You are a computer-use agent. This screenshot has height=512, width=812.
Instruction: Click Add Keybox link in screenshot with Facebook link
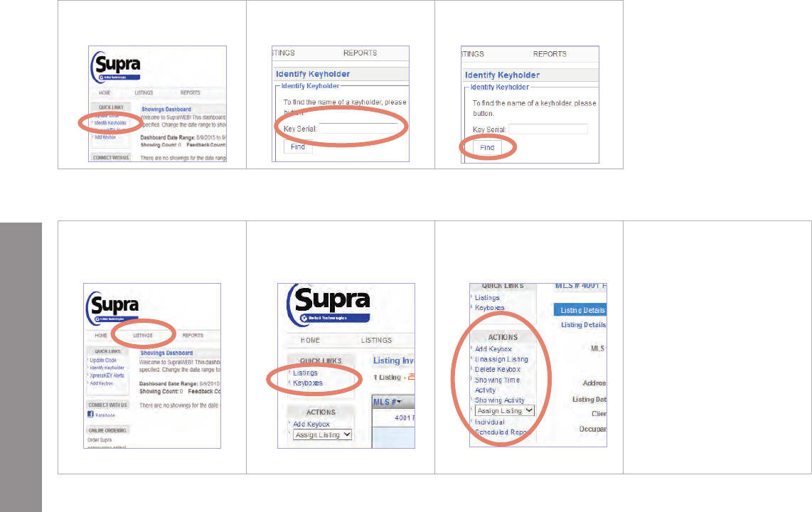coord(102,383)
